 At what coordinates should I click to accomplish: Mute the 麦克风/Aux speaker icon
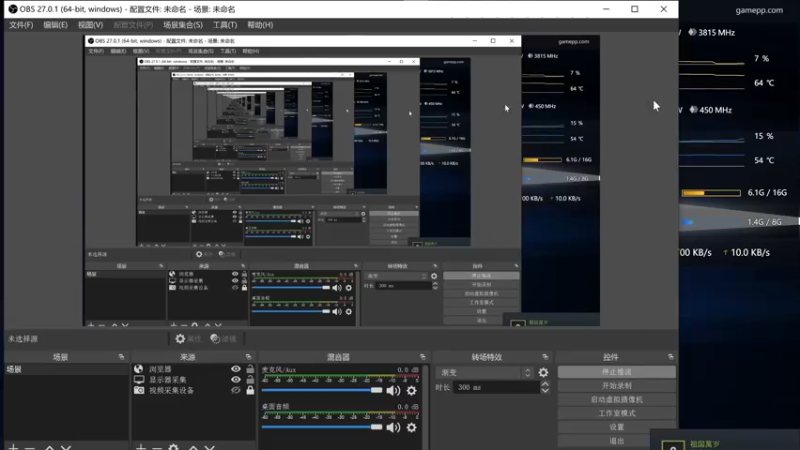pos(393,391)
